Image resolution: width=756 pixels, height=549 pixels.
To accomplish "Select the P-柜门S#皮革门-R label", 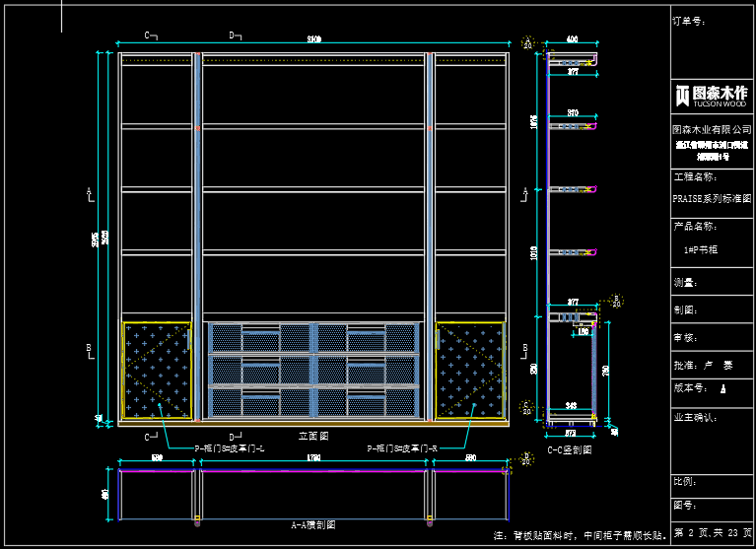I will click(x=401, y=448).
